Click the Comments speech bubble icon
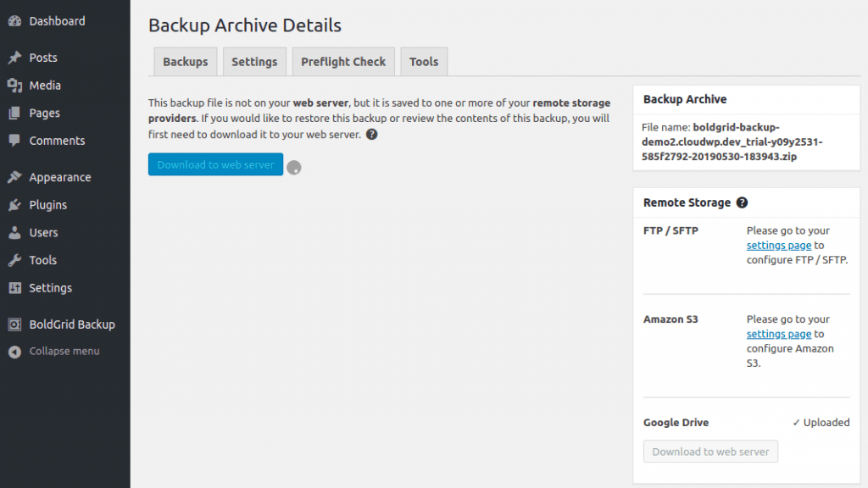 [x=15, y=141]
